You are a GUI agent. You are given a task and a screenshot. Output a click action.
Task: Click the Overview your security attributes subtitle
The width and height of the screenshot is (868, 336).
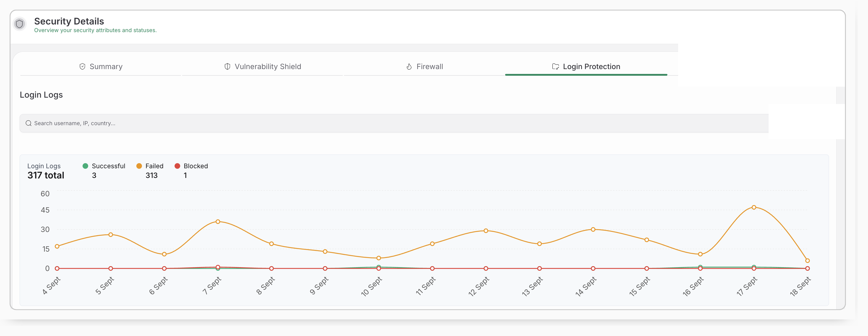(x=95, y=30)
